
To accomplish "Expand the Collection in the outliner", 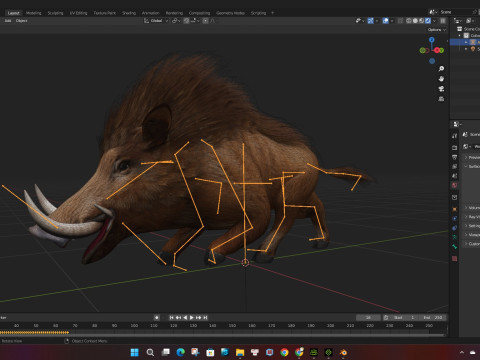I will point(460,36).
